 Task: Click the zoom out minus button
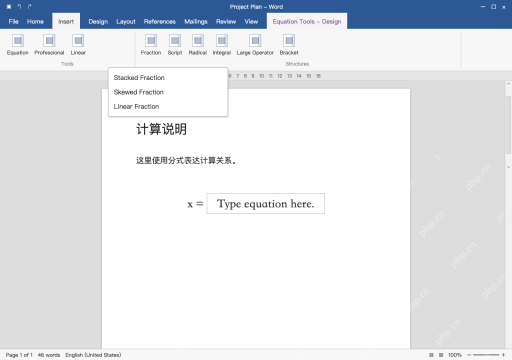tap(469, 355)
